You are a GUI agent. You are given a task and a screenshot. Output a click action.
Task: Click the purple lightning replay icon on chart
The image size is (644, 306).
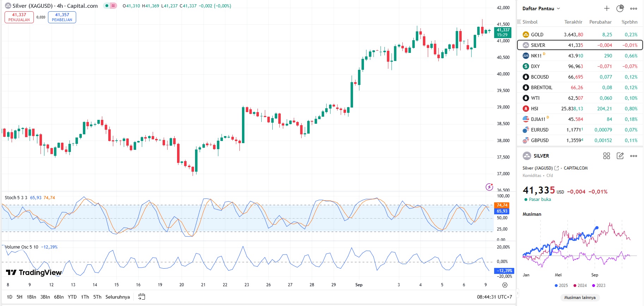(489, 187)
